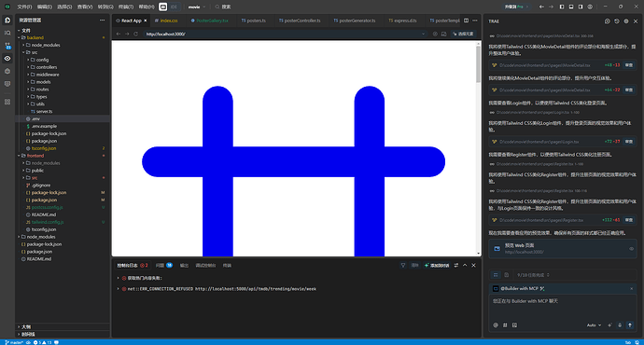Maximize the bottom console panel

tap(465, 266)
